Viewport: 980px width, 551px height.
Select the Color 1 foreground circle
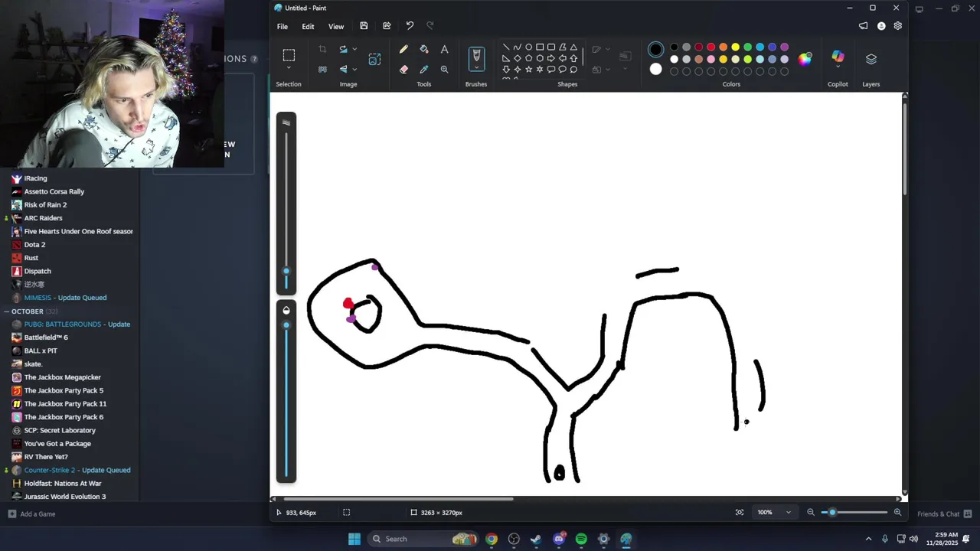pyautogui.click(x=655, y=50)
